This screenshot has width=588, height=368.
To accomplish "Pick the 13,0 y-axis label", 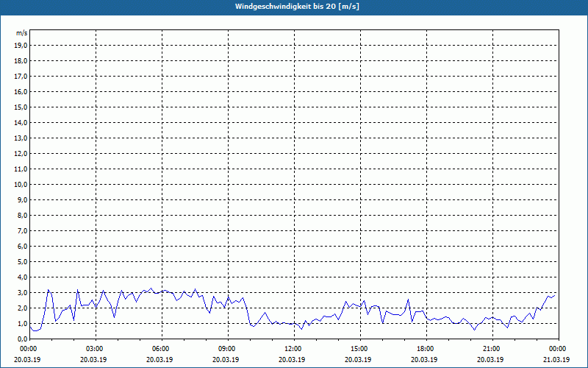I will [x=21, y=138].
